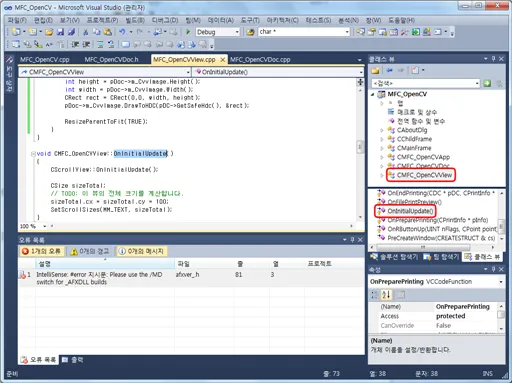Toggle the 1 error filter button
The width and height of the screenshot is (512, 383).
coord(41,251)
